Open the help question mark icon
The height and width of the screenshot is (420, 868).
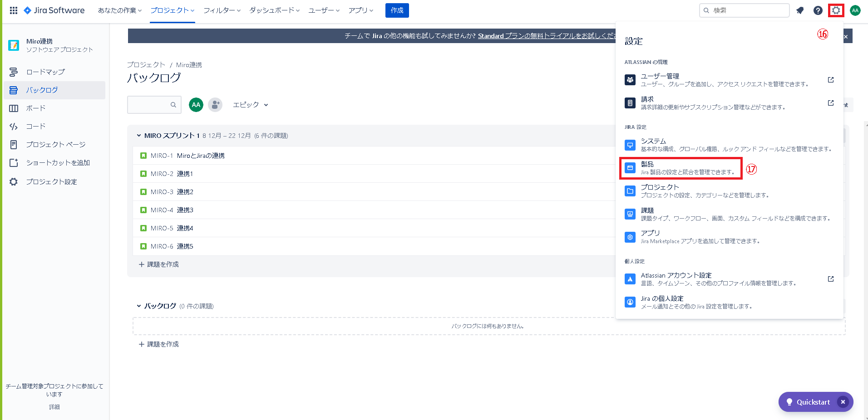(818, 10)
